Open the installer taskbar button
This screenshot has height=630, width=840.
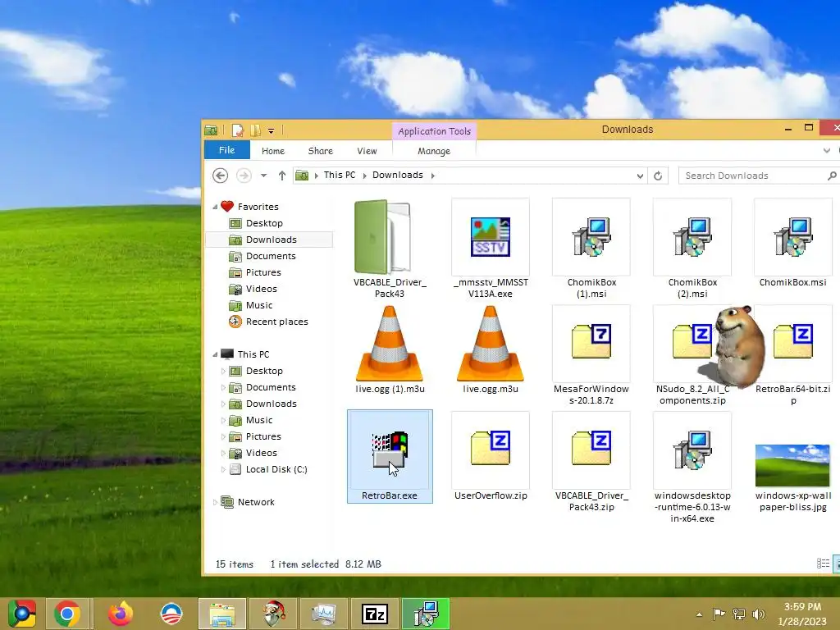pos(426,614)
